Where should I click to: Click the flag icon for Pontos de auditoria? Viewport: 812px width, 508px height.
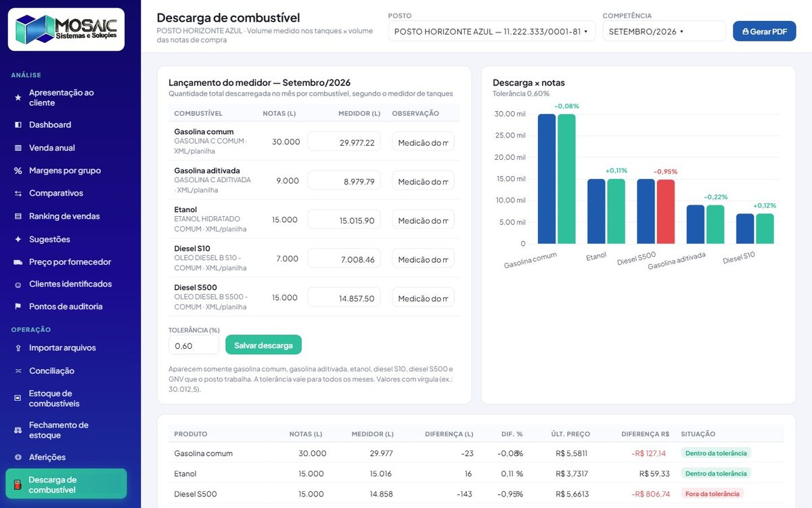pyautogui.click(x=18, y=307)
